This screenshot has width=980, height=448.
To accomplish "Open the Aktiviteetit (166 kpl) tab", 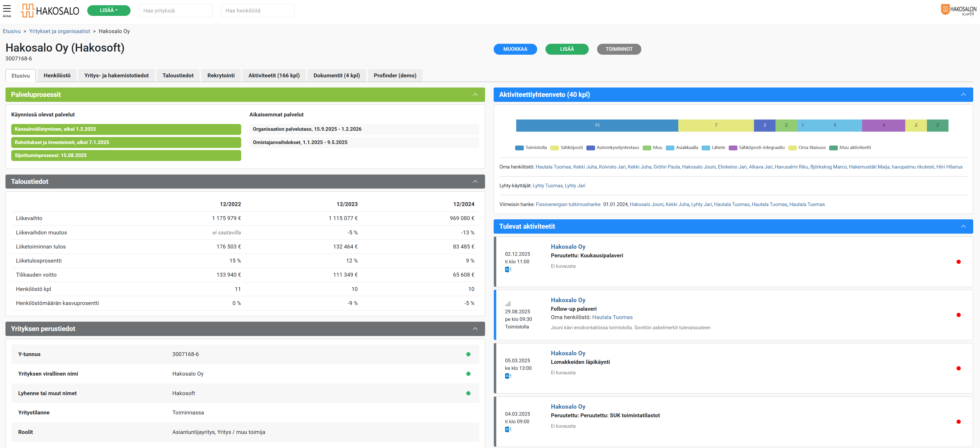I will [x=274, y=76].
